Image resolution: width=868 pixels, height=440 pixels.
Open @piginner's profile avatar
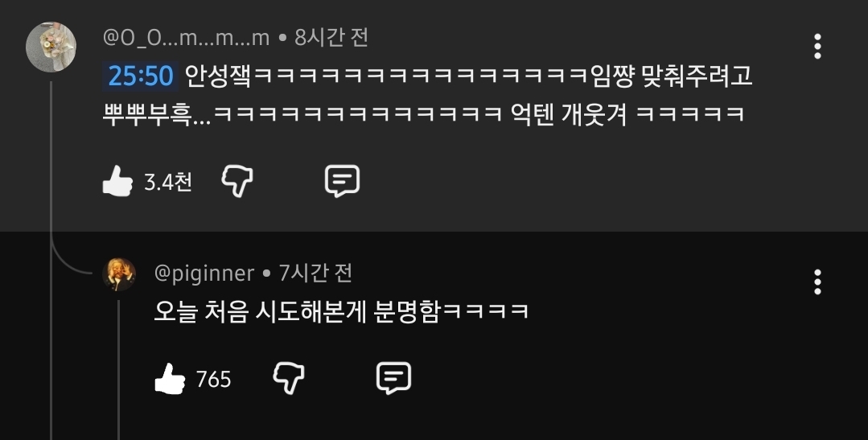pyautogui.click(x=119, y=274)
